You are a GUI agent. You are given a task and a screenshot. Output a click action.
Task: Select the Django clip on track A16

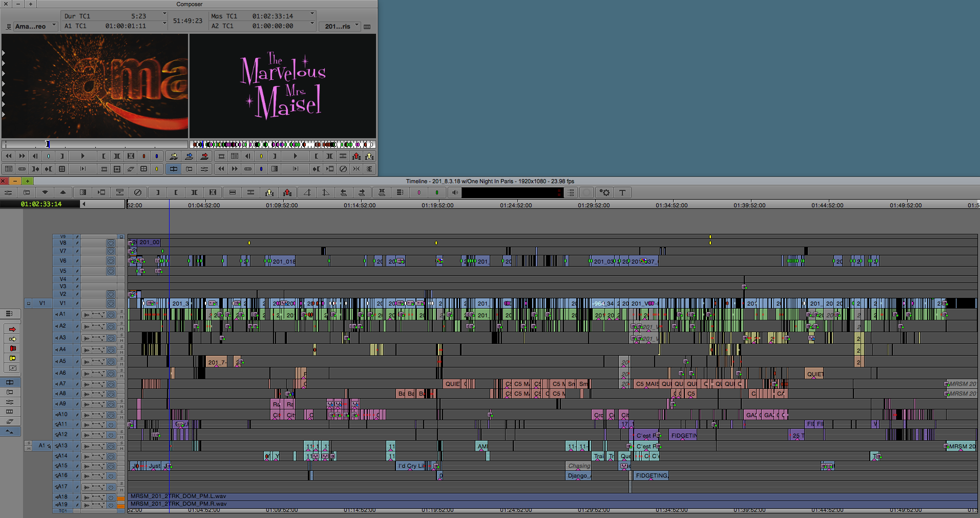[579, 476]
